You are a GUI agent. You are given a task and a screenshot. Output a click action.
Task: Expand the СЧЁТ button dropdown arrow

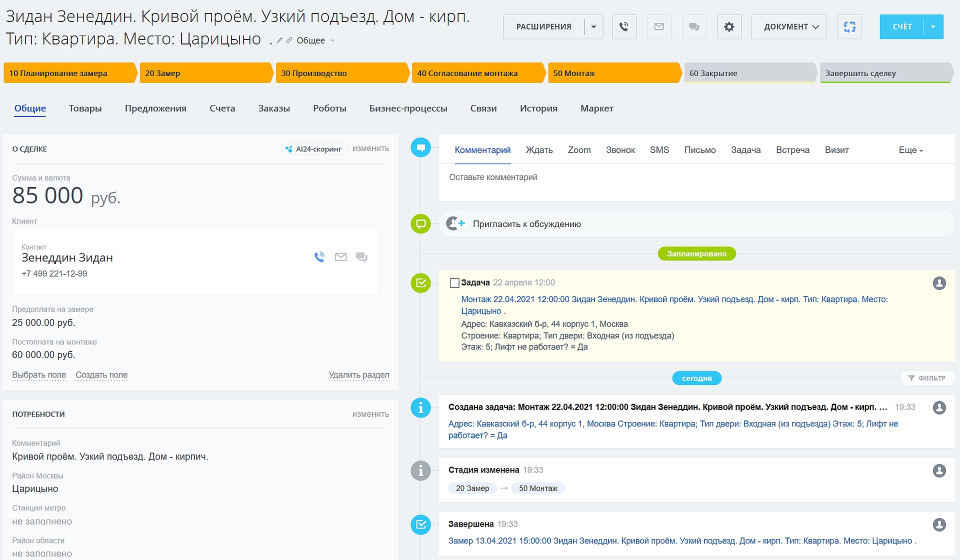pyautogui.click(x=933, y=27)
